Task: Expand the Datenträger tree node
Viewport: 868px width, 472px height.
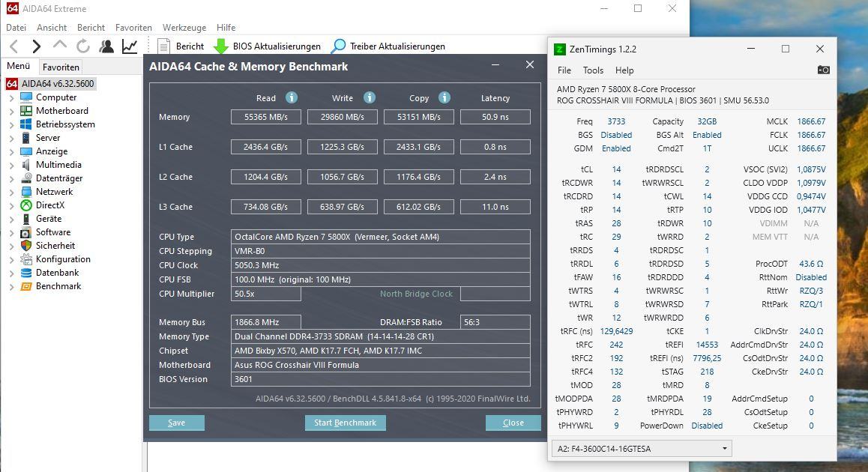Action: [x=12, y=179]
